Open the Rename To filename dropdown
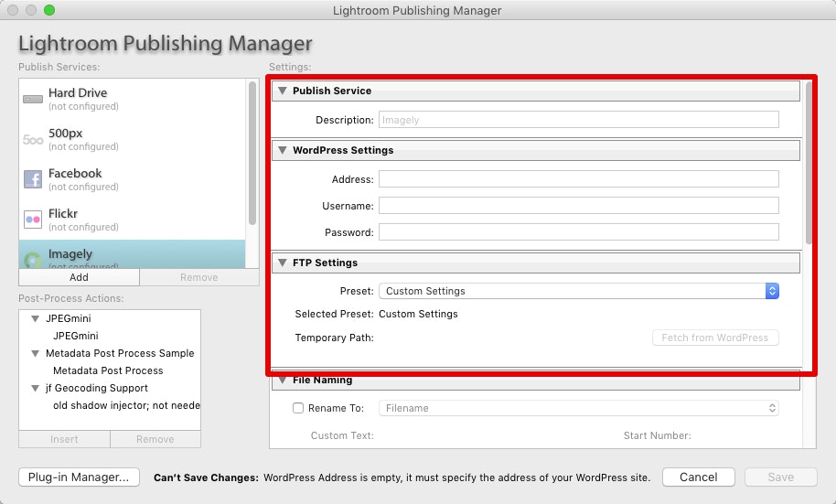This screenshot has width=836, height=504. pos(578,408)
